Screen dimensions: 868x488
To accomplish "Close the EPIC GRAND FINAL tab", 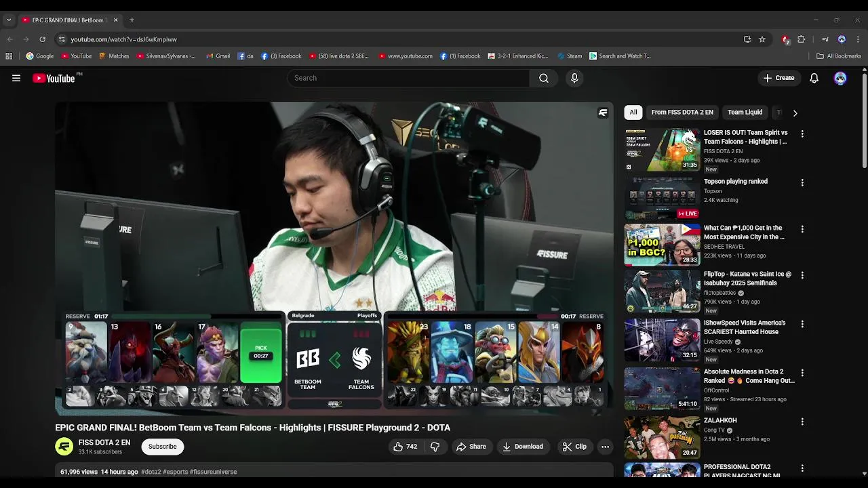I will click(x=115, y=20).
